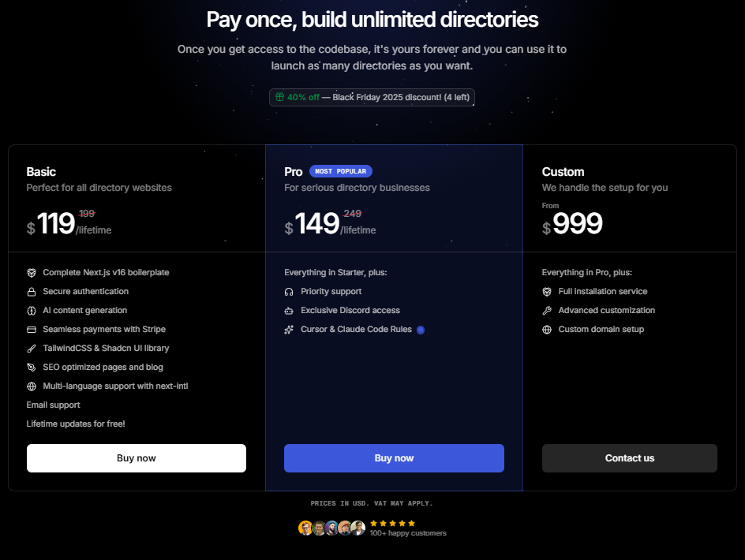Viewport: 745px width, 560px height.
Task: Click the sparkles icon beside Cursor rules
Action: click(x=289, y=330)
